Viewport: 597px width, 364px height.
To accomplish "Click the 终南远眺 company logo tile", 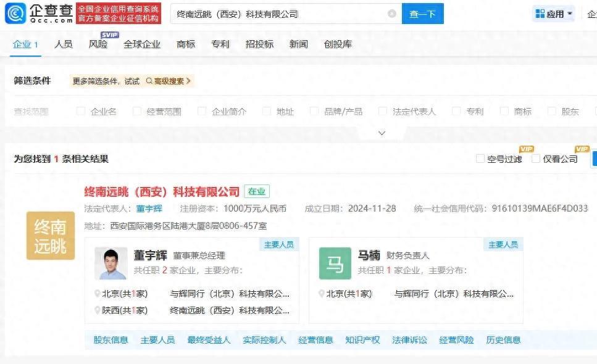I will pyautogui.click(x=51, y=236).
